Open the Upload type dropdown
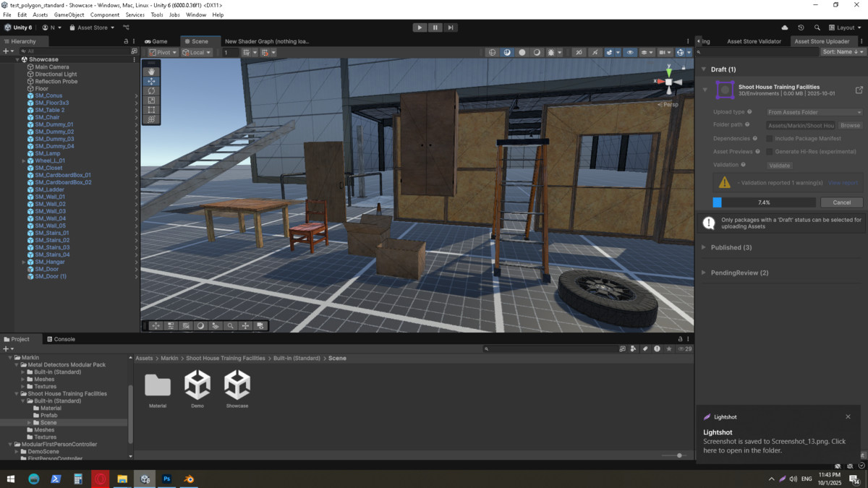 (814, 112)
